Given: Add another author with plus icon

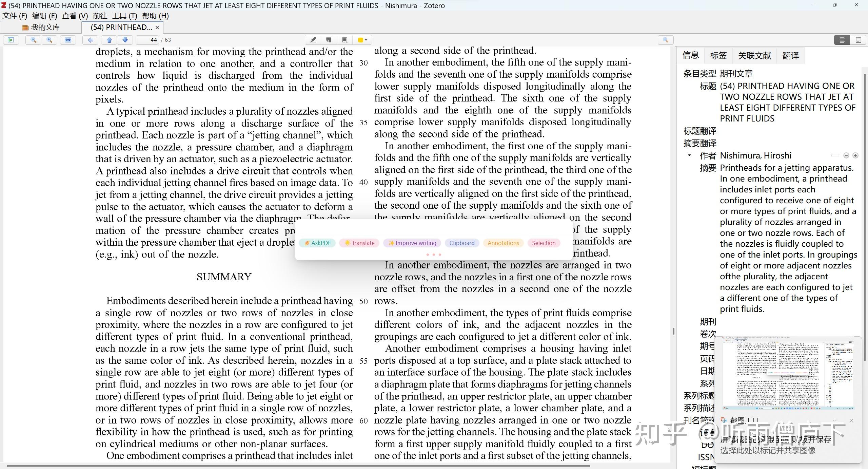Looking at the screenshot, I should pyautogui.click(x=855, y=155).
